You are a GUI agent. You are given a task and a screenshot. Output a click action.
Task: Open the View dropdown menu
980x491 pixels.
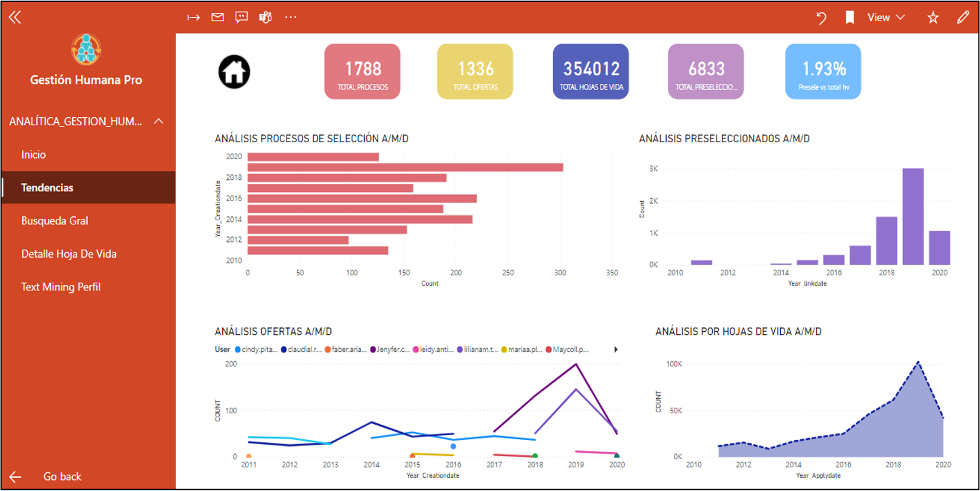coord(886,18)
